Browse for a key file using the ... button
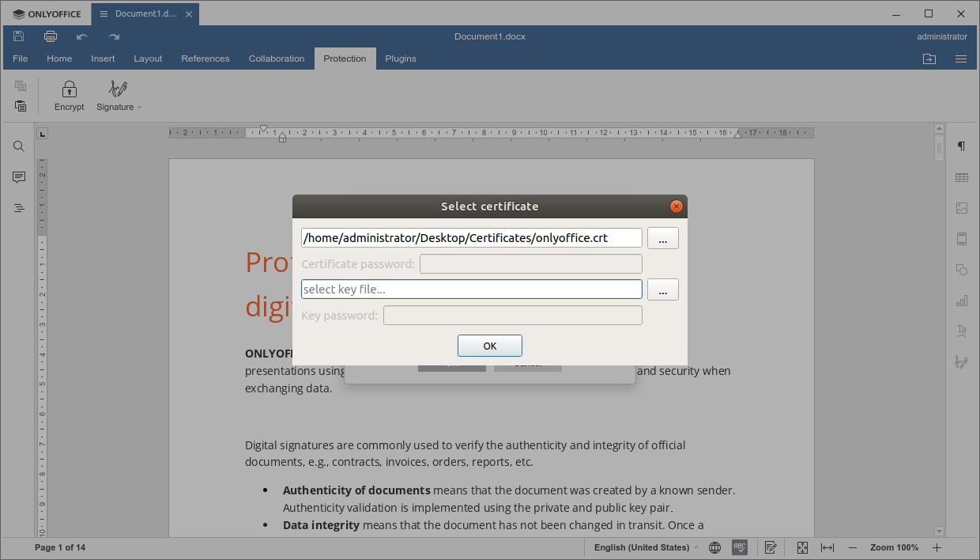Viewport: 980px width, 560px height. tap(662, 289)
